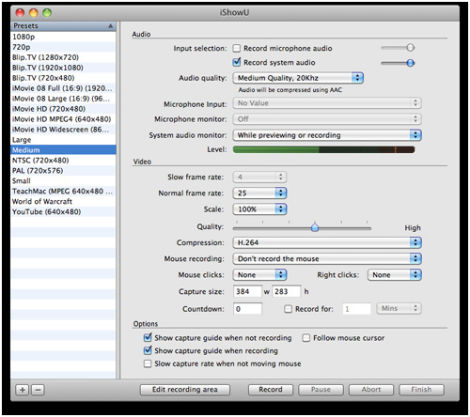
Task: Select the Blip.TV (720x480) preset
Action: pyautogui.click(x=63, y=78)
